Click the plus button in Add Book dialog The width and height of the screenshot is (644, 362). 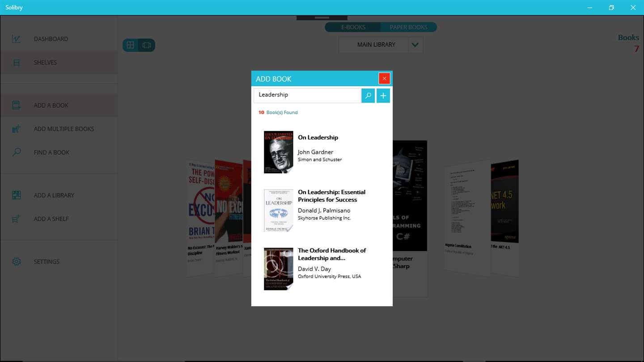(x=383, y=96)
